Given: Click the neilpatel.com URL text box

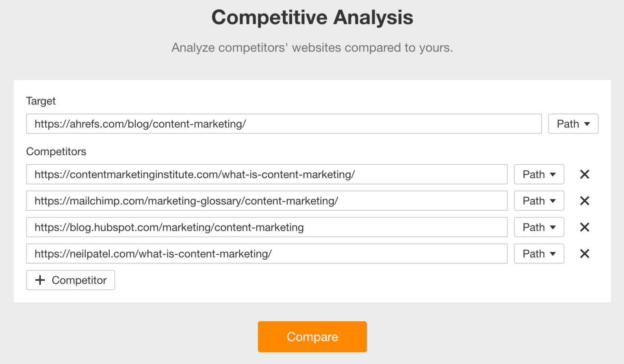Looking at the screenshot, I should pyautogui.click(x=266, y=253).
